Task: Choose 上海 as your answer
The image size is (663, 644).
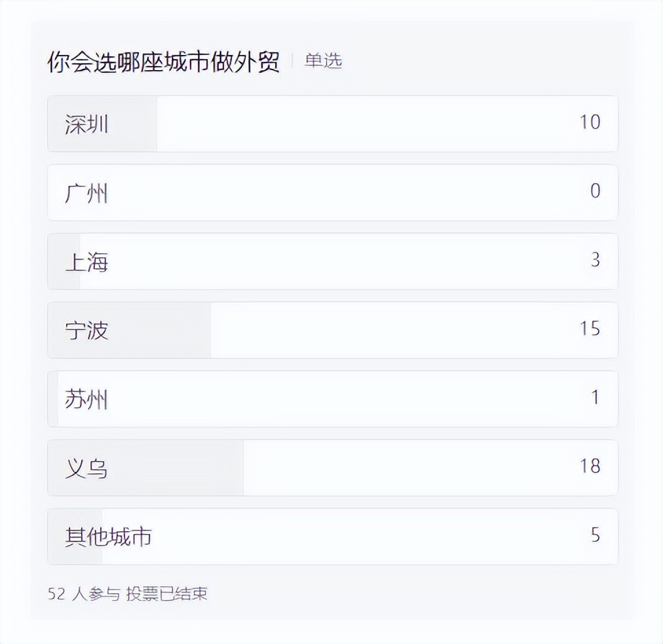Action: (x=87, y=262)
